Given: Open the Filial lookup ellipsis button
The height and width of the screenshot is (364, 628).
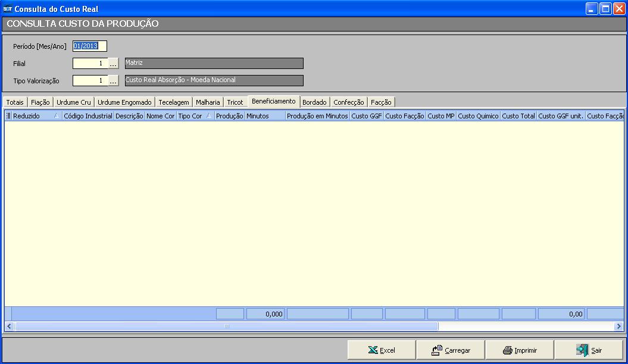Looking at the screenshot, I should [x=114, y=64].
